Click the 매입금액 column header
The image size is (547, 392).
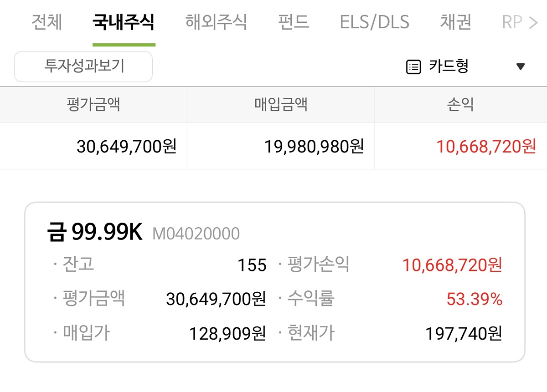click(281, 105)
